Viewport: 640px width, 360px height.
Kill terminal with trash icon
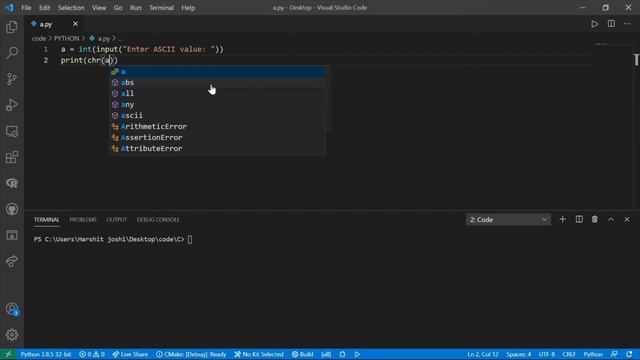coord(595,220)
